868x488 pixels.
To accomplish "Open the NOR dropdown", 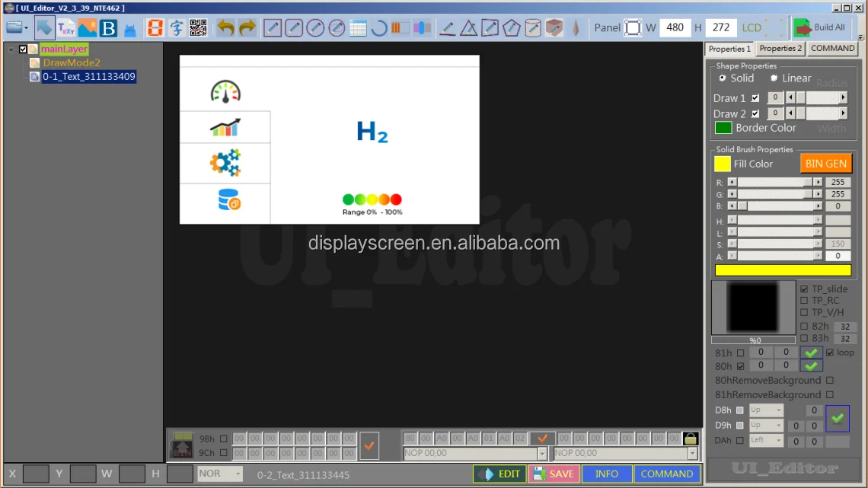I will point(219,474).
